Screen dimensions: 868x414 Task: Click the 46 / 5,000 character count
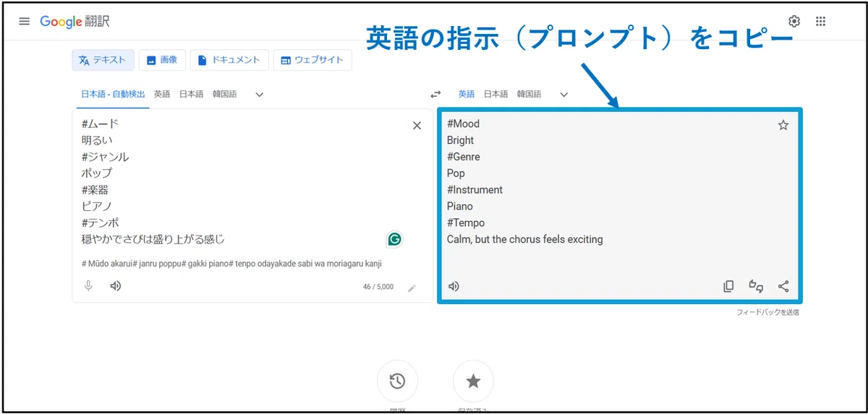click(378, 287)
